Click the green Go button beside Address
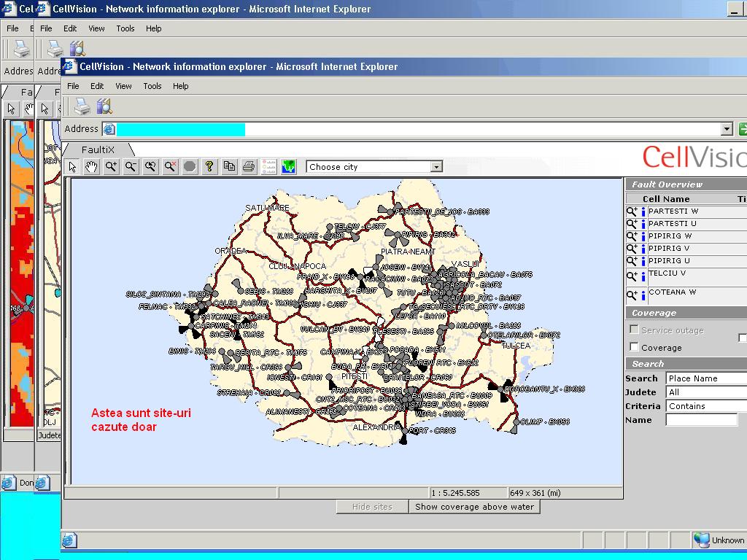 (742, 128)
